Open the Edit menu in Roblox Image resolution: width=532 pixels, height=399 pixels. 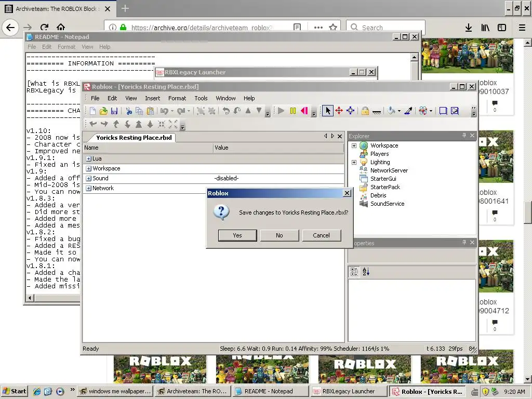pos(112,98)
